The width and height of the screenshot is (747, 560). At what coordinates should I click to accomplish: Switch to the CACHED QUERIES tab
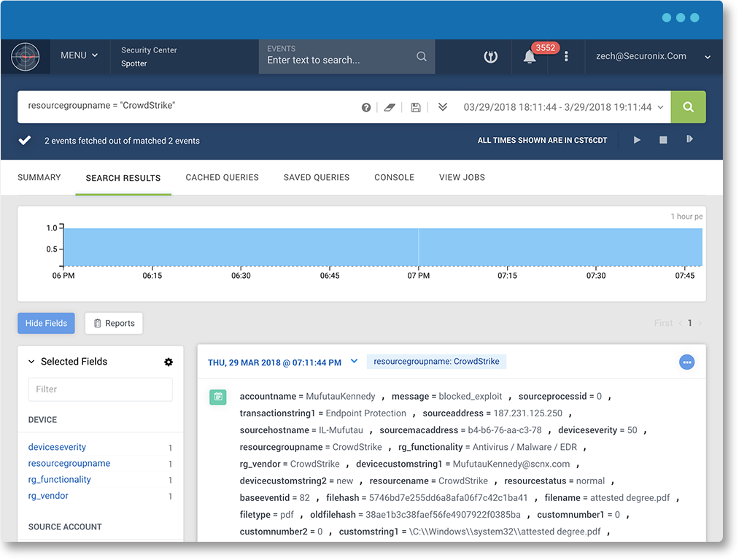(x=222, y=178)
